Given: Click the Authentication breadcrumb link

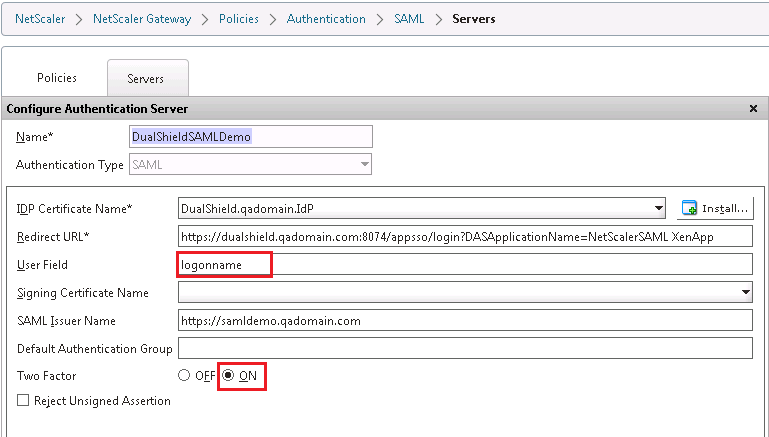Looking at the screenshot, I should pyautogui.click(x=326, y=19).
